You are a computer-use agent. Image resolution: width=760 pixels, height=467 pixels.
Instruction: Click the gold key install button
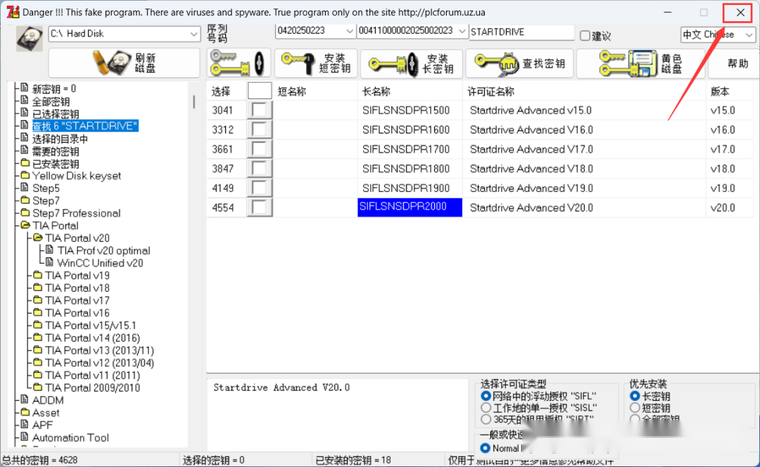[238, 64]
